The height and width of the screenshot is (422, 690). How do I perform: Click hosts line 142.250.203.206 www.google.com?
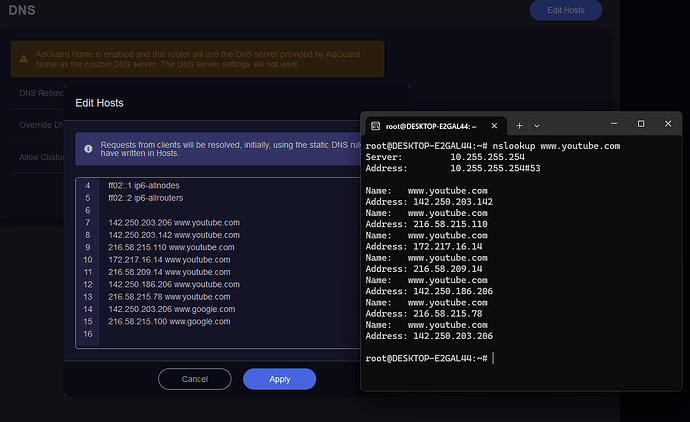coord(172,309)
